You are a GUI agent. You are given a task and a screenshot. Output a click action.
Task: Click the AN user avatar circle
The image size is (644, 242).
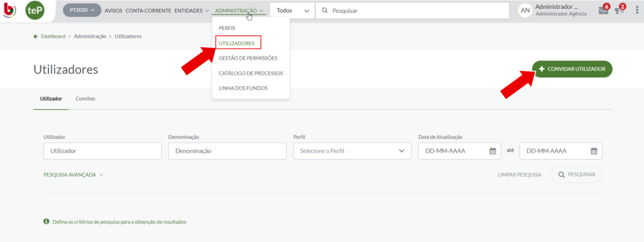[525, 11]
